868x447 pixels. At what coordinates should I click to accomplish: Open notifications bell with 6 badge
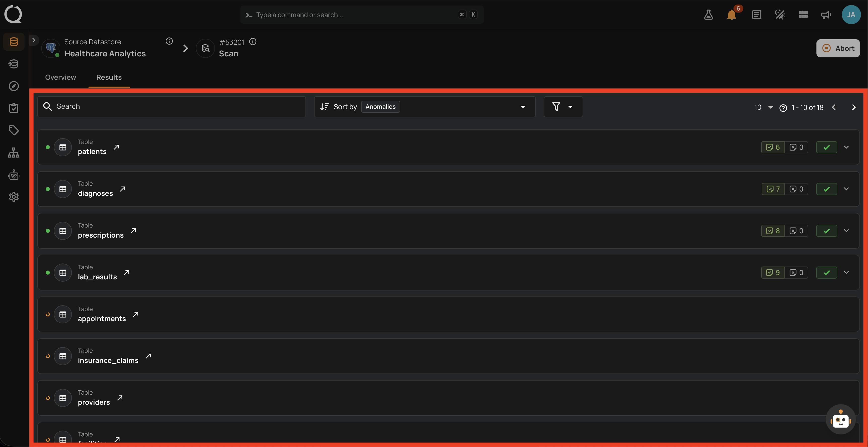[731, 15]
